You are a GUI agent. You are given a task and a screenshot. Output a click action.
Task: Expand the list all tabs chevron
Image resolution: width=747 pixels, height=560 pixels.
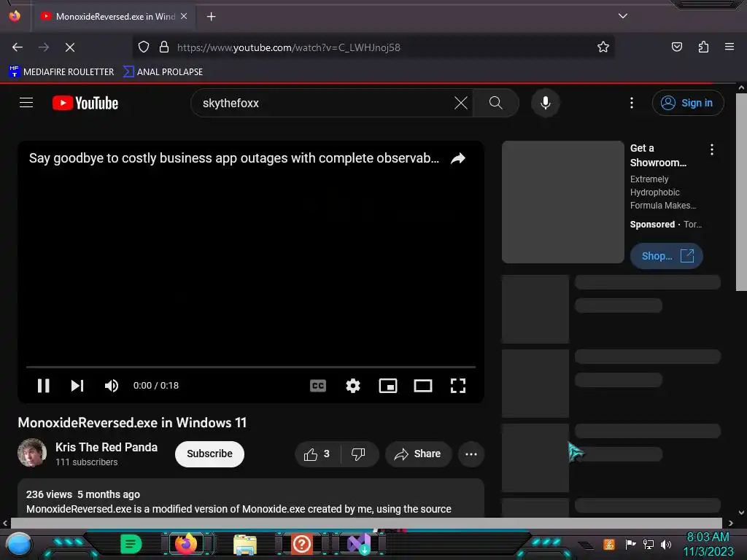[x=623, y=16]
